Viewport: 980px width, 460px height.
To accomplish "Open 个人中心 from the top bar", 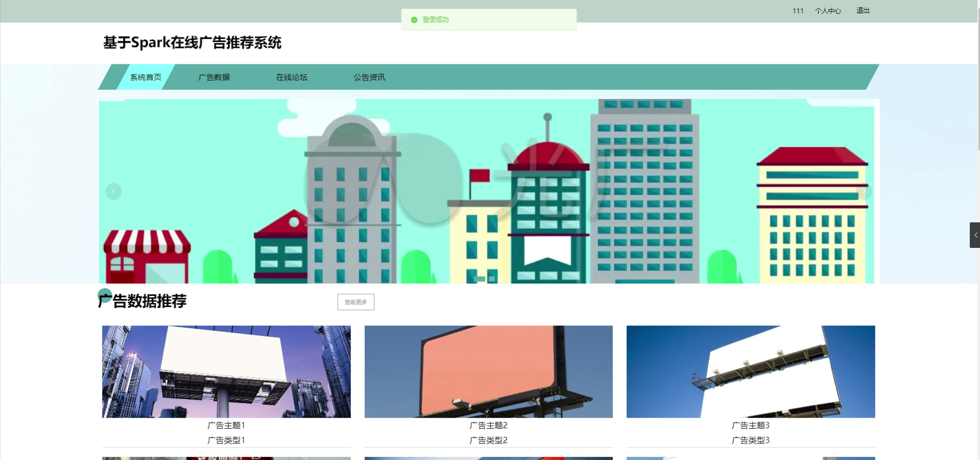I will coord(828,10).
